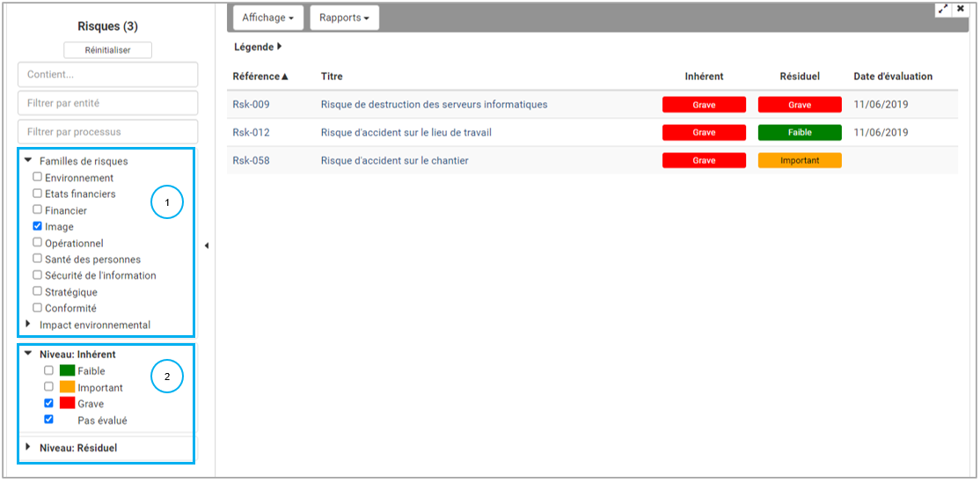Collapse the left filter panel arrow
980x483 pixels.
206,245
